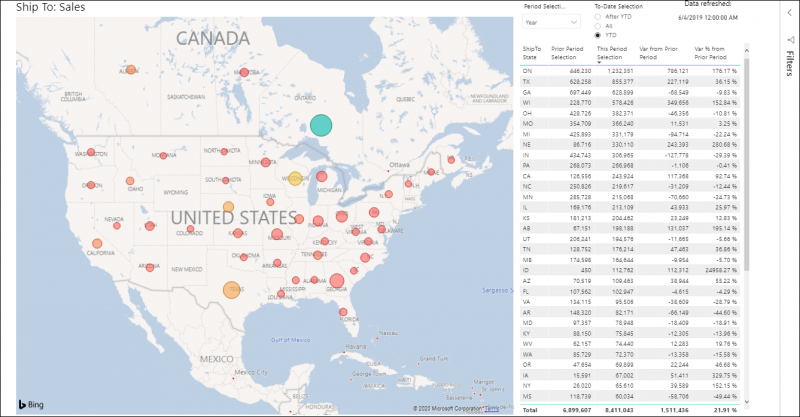
Task: Click the Total row label
Action: (x=530, y=410)
